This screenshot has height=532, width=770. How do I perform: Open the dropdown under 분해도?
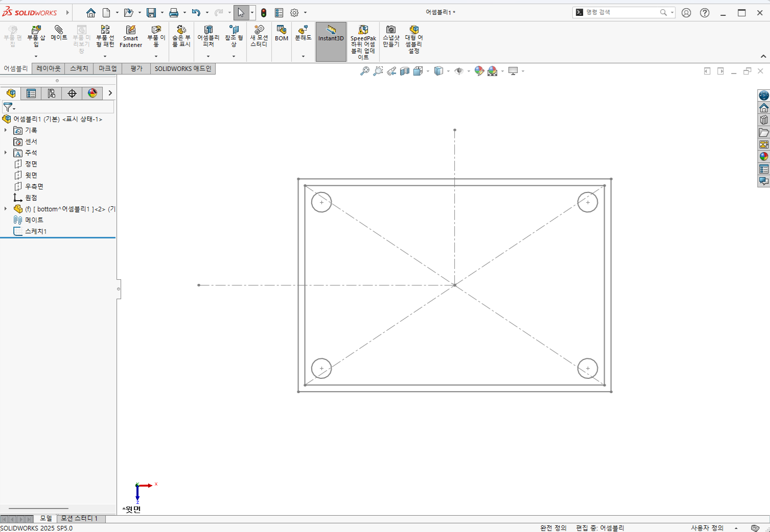tap(303, 56)
